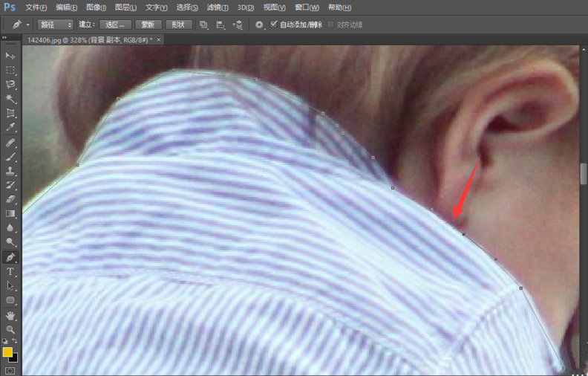Close the 142406.jpg document tab
588x376 pixels.
click(159, 39)
